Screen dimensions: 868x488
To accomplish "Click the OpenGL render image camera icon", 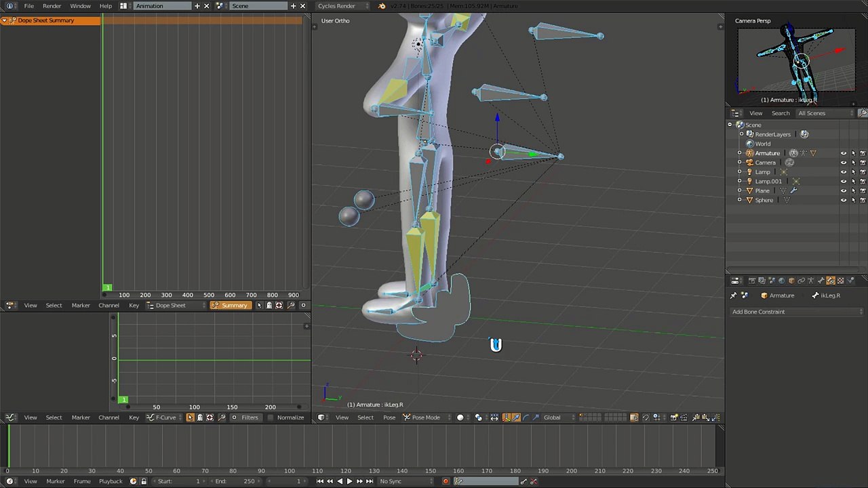I will coord(674,418).
